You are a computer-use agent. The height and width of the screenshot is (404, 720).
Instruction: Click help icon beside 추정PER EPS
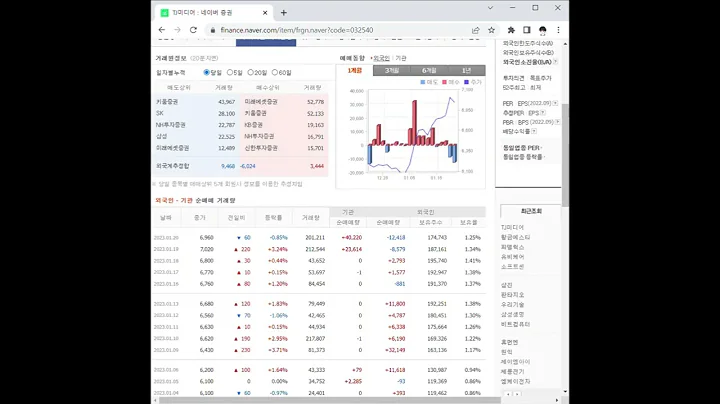543,112
